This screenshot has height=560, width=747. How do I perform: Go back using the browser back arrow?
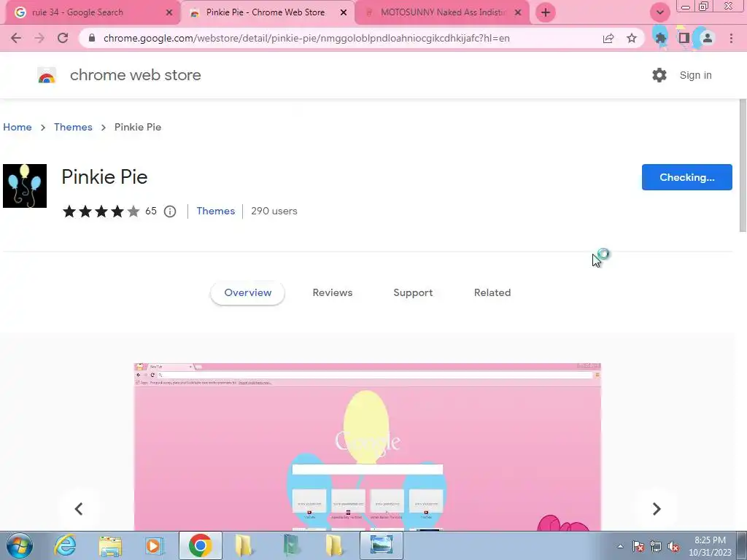pyautogui.click(x=16, y=38)
